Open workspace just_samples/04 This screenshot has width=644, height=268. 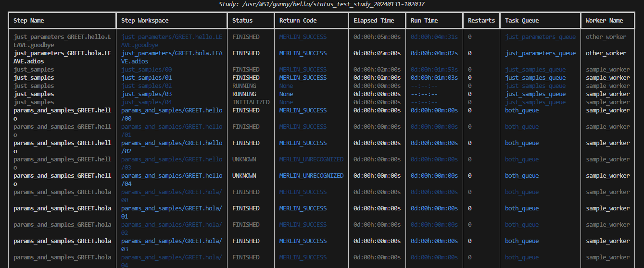tap(146, 102)
